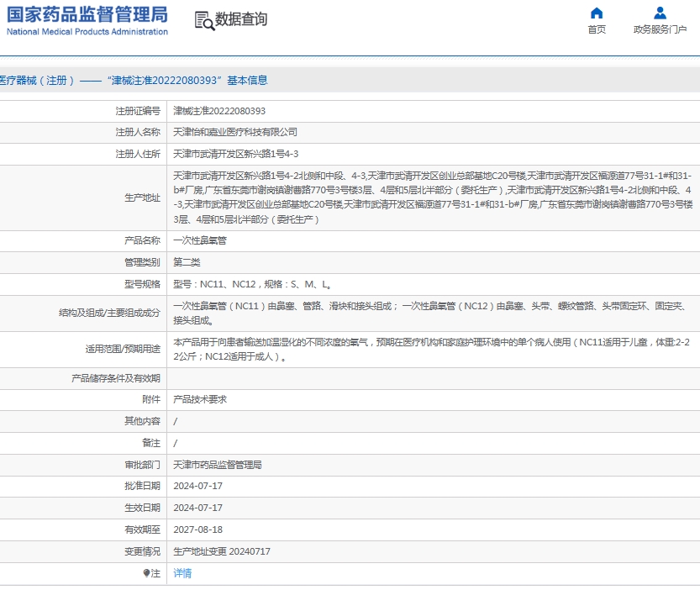Screen dimensions: 700x590
Task: Click the 有效期至 row label
Action: coord(142,529)
